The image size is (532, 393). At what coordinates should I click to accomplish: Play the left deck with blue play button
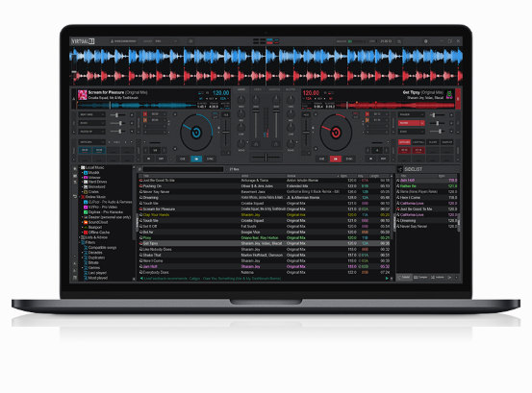[196, 159]
